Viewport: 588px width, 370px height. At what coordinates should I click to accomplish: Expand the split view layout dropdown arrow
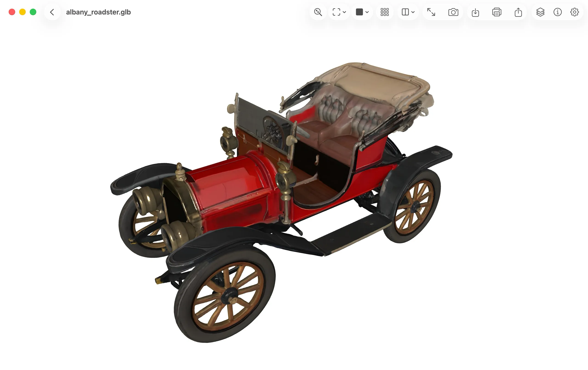click(413, 12)
